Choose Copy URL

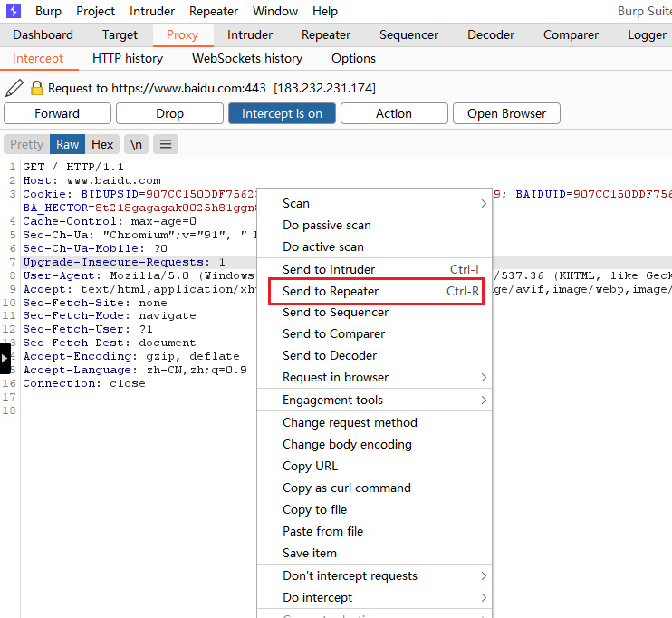[375, 466]
